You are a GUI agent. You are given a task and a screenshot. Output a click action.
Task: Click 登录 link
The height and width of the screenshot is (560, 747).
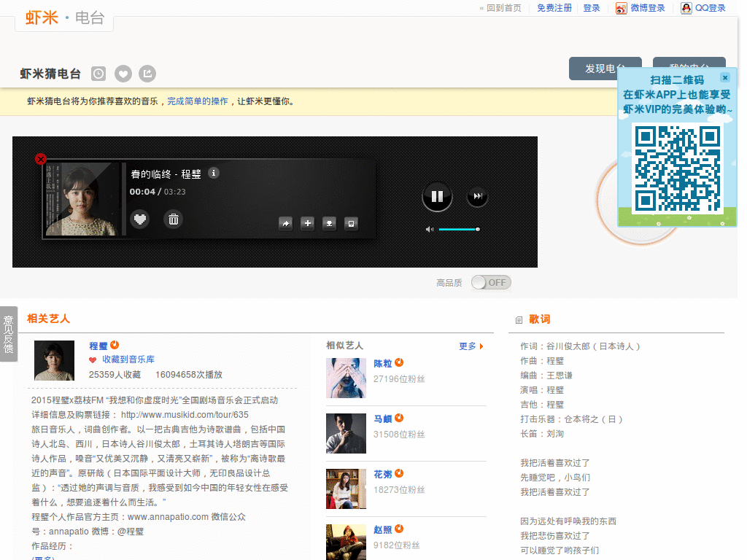point(591,8)
